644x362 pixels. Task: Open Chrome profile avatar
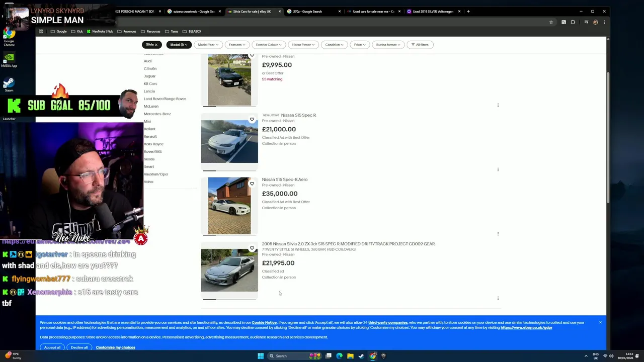coord(595,22)
